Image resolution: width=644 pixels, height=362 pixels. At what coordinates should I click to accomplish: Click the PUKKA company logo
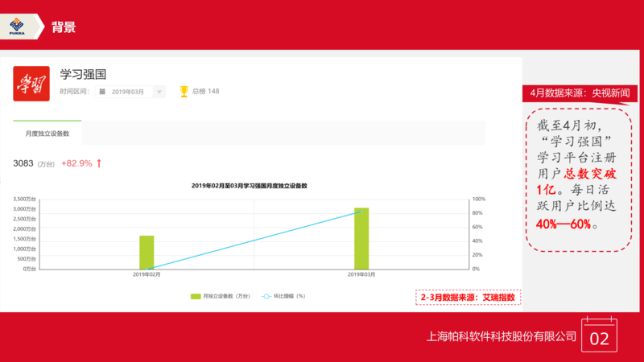[17, 27]
